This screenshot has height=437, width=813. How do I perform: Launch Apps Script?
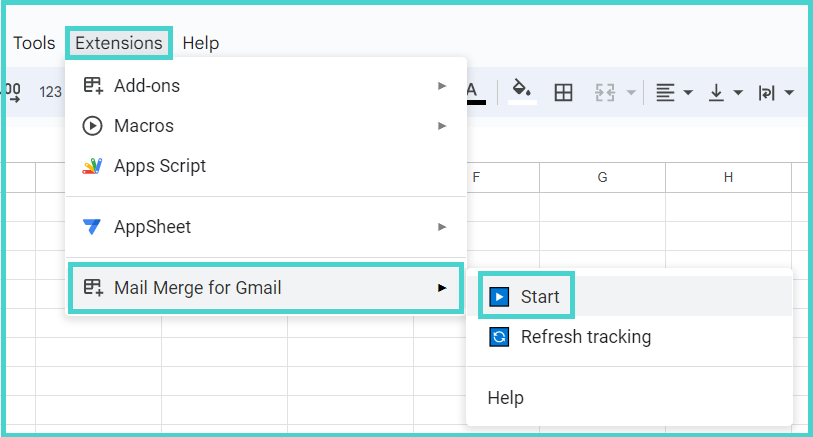266,166
